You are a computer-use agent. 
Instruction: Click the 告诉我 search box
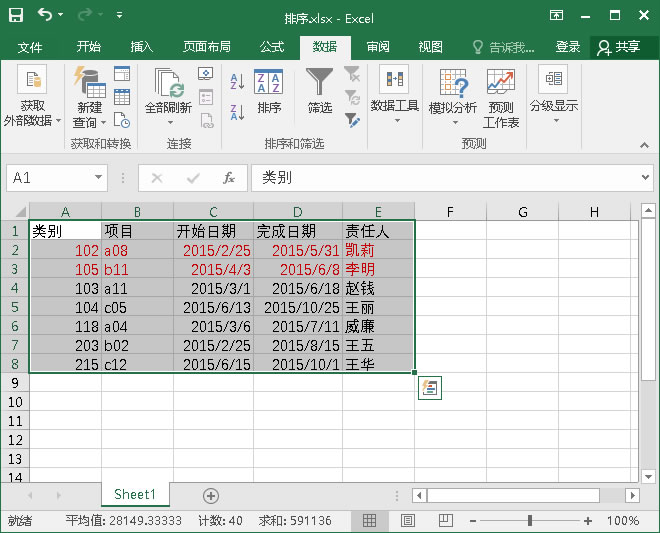tap(503, 47)
